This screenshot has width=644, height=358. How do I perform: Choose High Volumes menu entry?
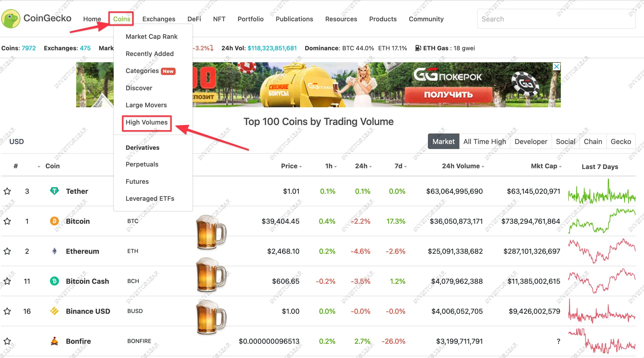[x=146, y=122]
